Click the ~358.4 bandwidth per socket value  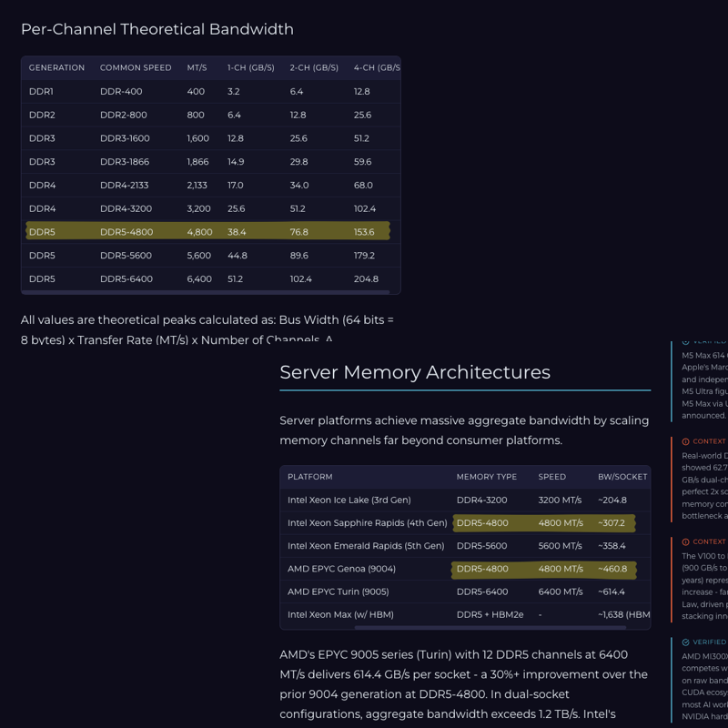coord(612,546)
